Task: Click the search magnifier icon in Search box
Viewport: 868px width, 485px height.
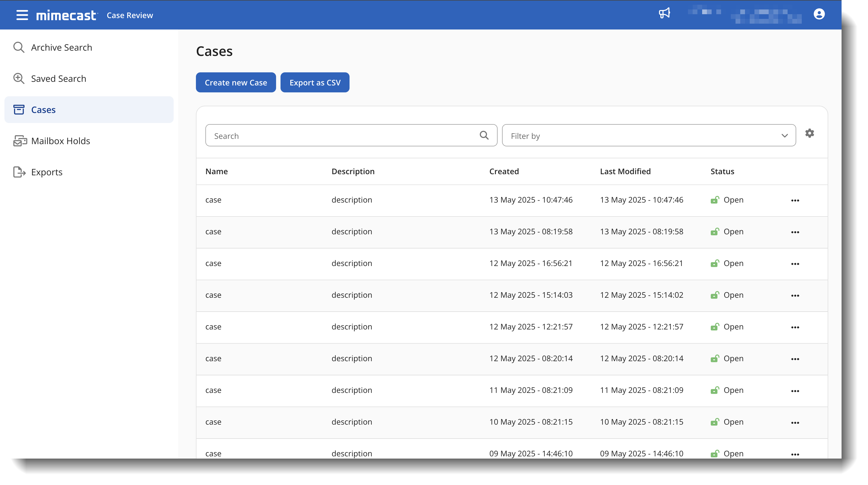Action: tap(484, 136)
